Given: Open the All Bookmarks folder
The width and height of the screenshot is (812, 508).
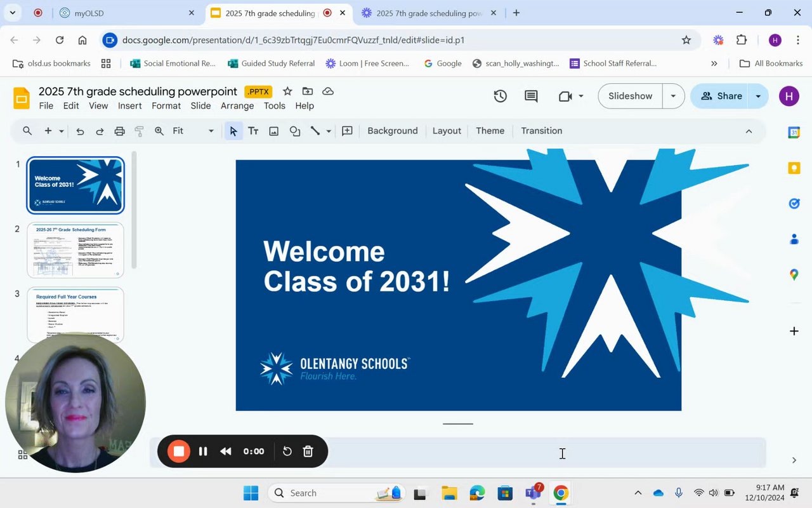Looking at the screenshot, I should (x=771, y=63).
